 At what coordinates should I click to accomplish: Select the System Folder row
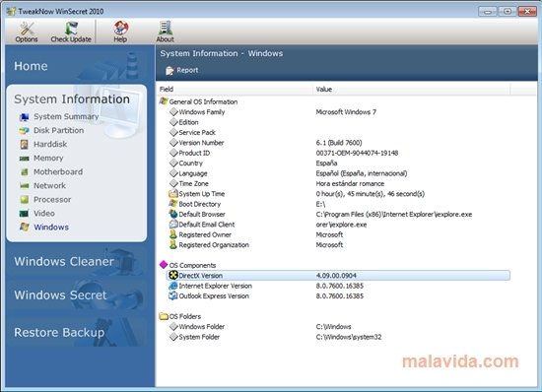[339, 337]
